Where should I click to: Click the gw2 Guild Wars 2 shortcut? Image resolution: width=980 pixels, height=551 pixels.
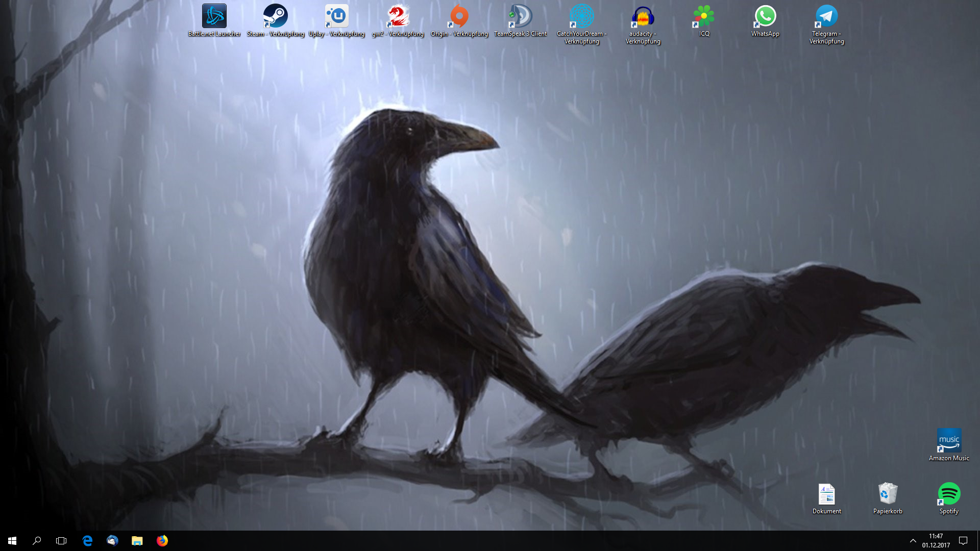(x=398, y=16)
